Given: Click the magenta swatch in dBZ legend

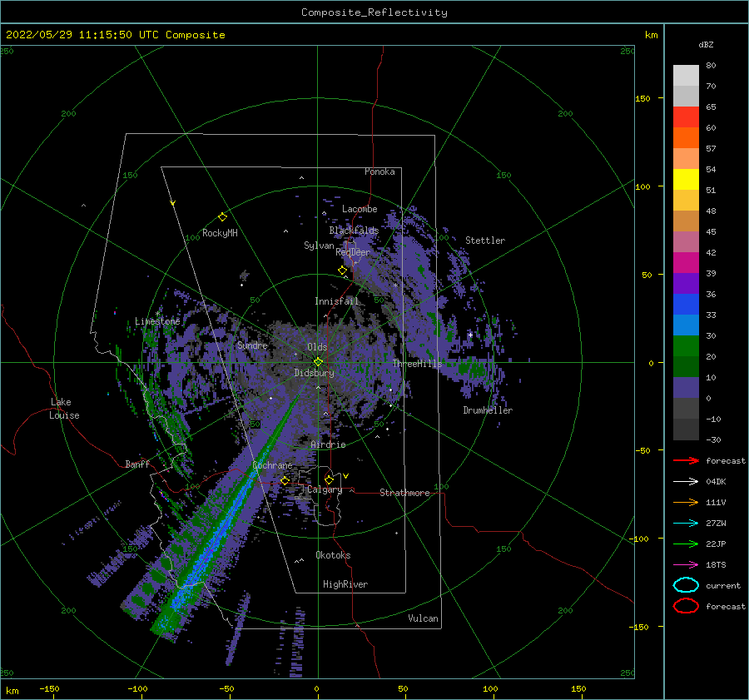Looking at the screenshot, I should 686,262.
